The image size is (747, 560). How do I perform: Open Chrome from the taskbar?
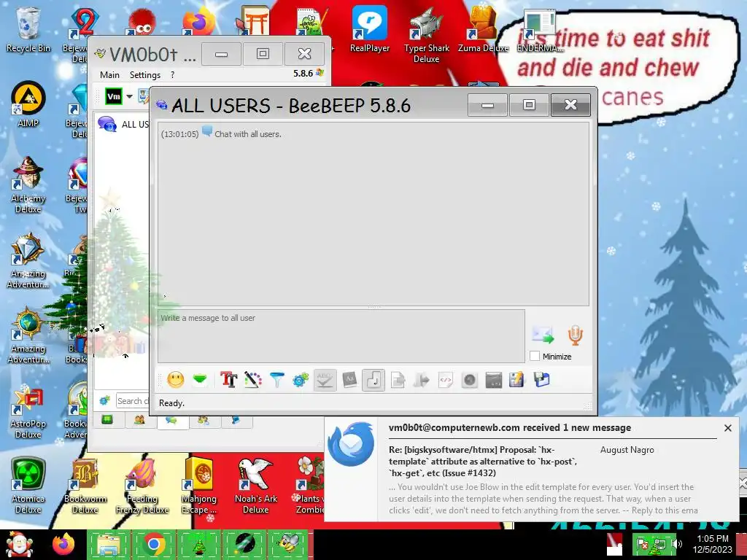coord(153,544)
